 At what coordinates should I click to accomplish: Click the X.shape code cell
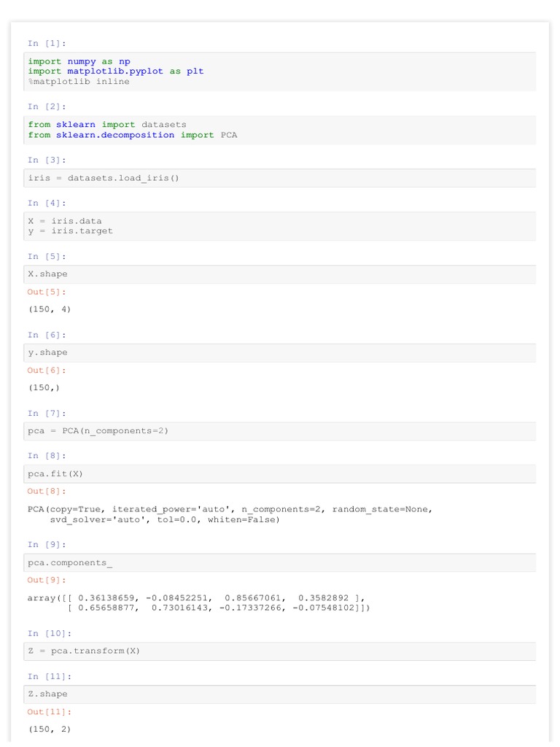click(x=280, y=274)
